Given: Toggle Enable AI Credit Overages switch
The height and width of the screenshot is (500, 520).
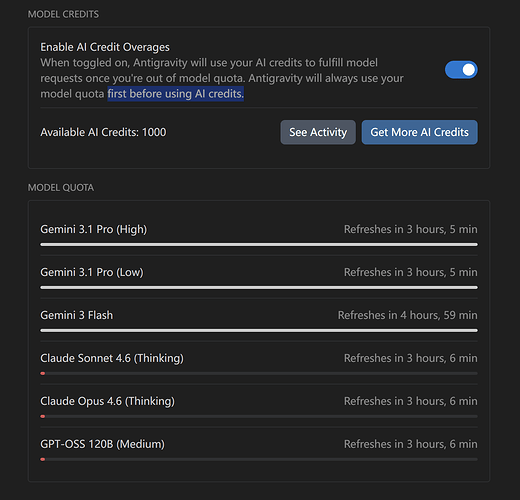Looking at the screenshot, I should (x=461, y=70).
